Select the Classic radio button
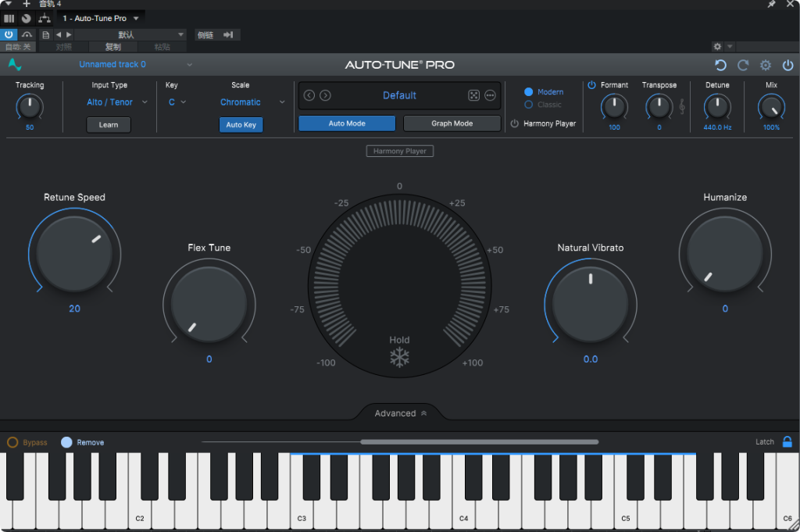This screenshot has width=800, height=532. (529, 105)
